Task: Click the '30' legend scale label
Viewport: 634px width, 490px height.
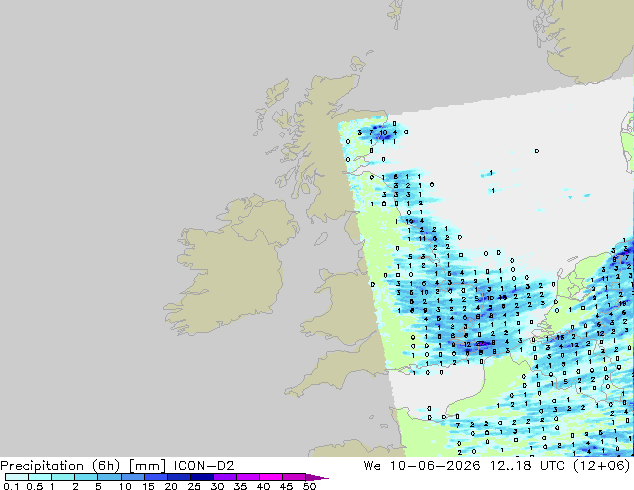Action: pos(217,486)
